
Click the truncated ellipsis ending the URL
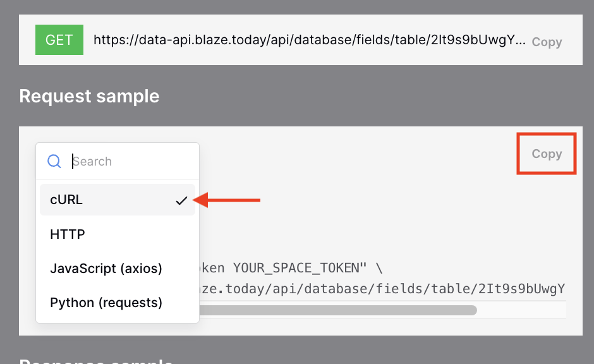(x=521, y=41)
